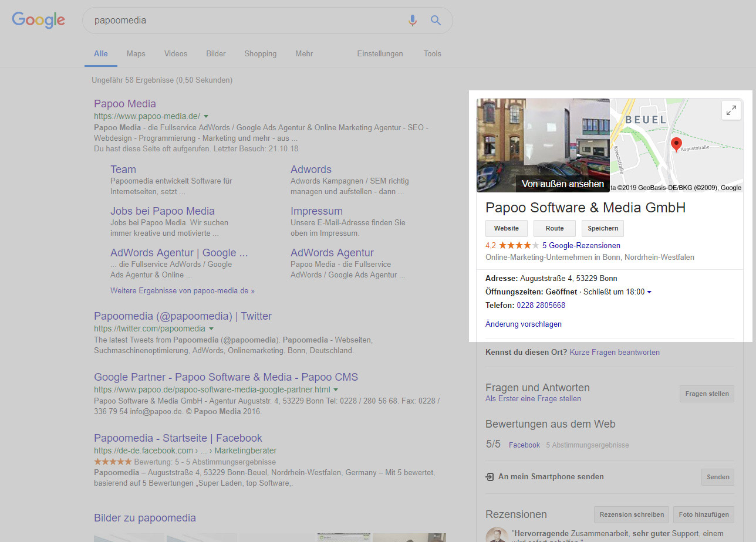Click the address Auguststraße 4, 53229 Bonn
The image size is (756, 542).
pos(569,278)
